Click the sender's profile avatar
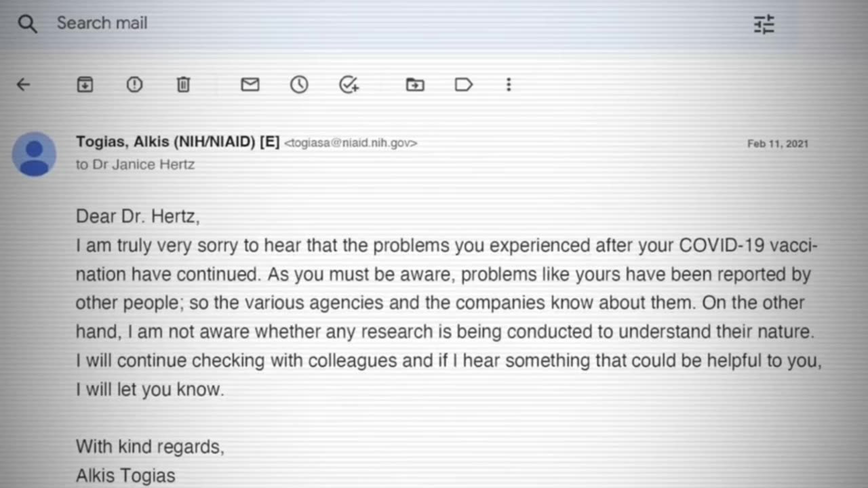 pyautogui.click(x=34, y=155)
